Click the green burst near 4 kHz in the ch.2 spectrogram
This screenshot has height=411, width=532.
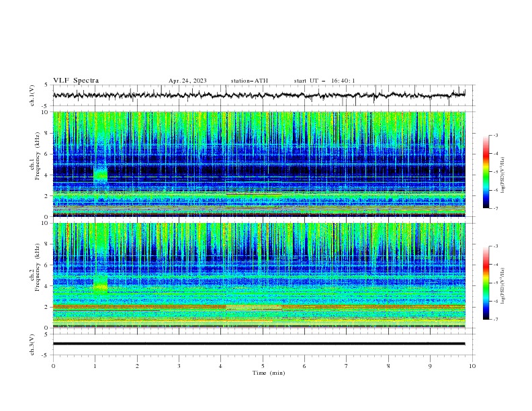click(101, 285)
